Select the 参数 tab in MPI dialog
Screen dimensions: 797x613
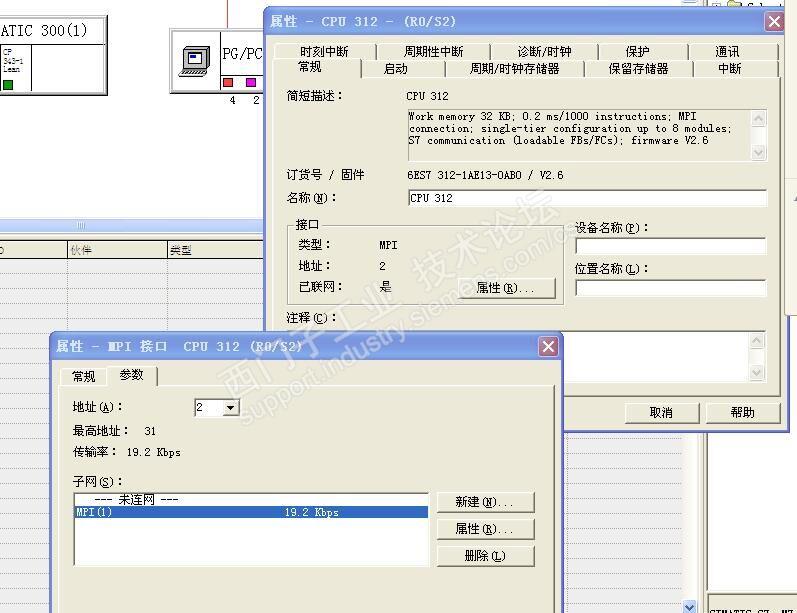[132, 375]
